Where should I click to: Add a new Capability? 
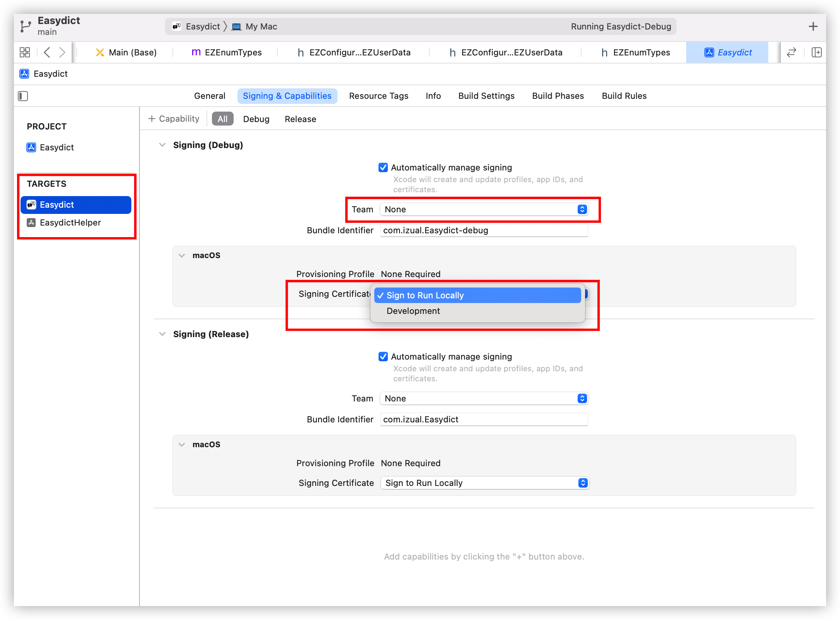pos(174,119)
